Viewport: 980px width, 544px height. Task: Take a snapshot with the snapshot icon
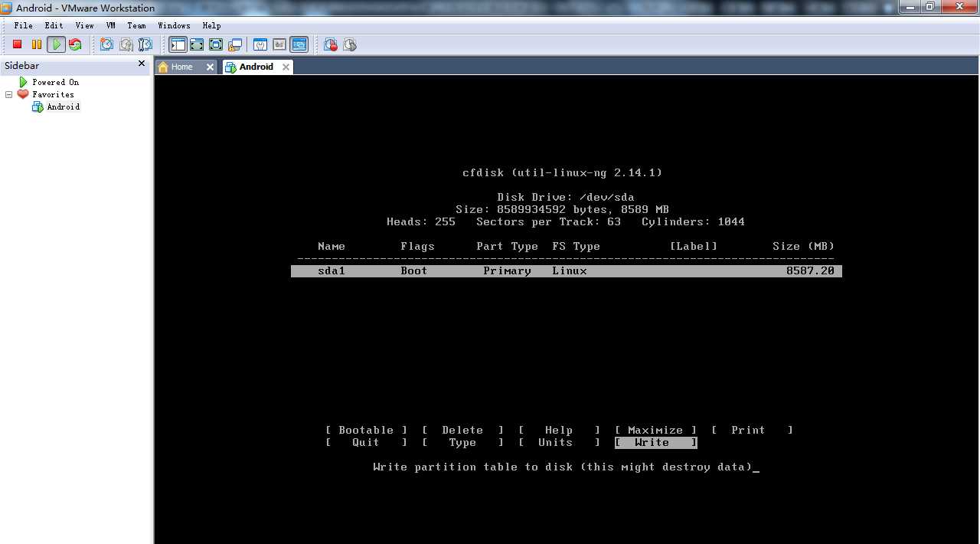pyautogui.click(x=107, y=44)
